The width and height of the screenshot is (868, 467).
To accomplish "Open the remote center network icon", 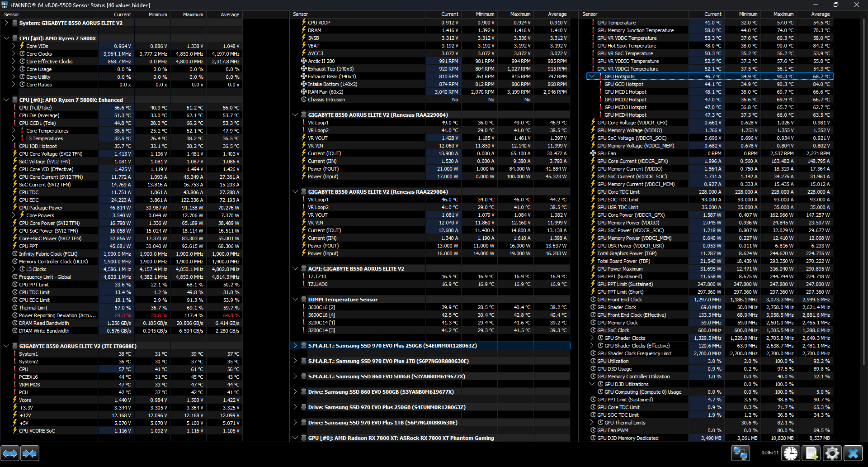I will click(741, 453).
